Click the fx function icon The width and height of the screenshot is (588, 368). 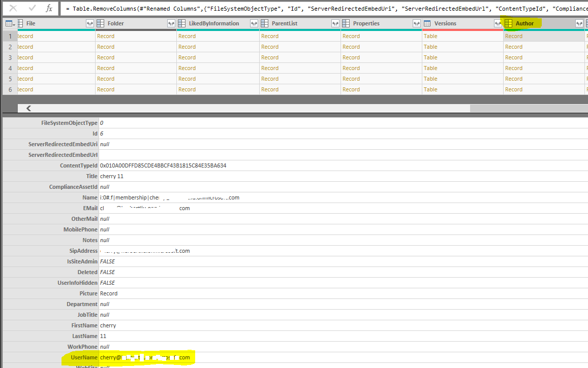click(x=49, y=8)
